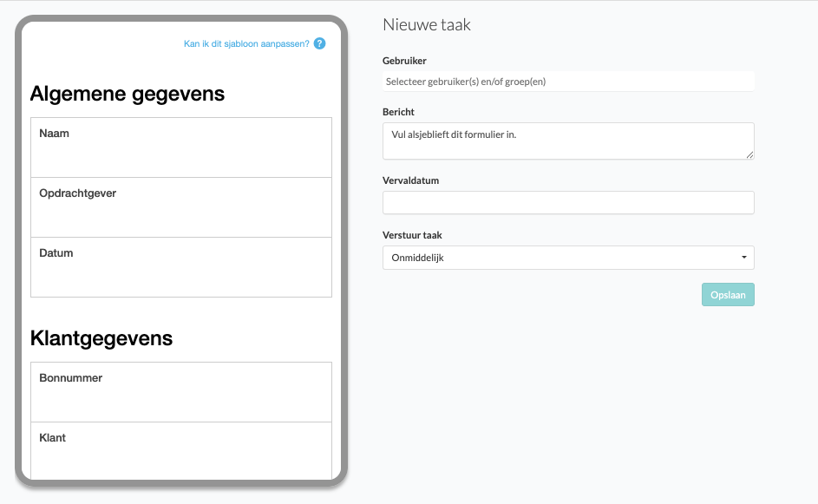Click the Verstuur taak label
The image size is (818, 504).
point(412,235)
